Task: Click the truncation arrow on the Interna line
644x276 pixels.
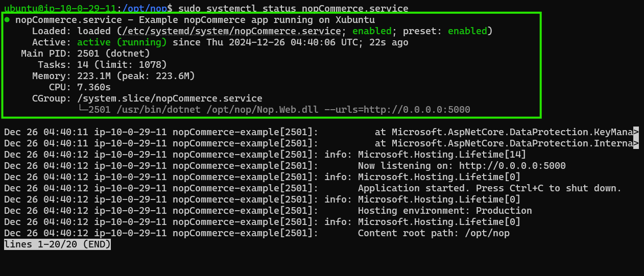Action: (x=636, y=143)
